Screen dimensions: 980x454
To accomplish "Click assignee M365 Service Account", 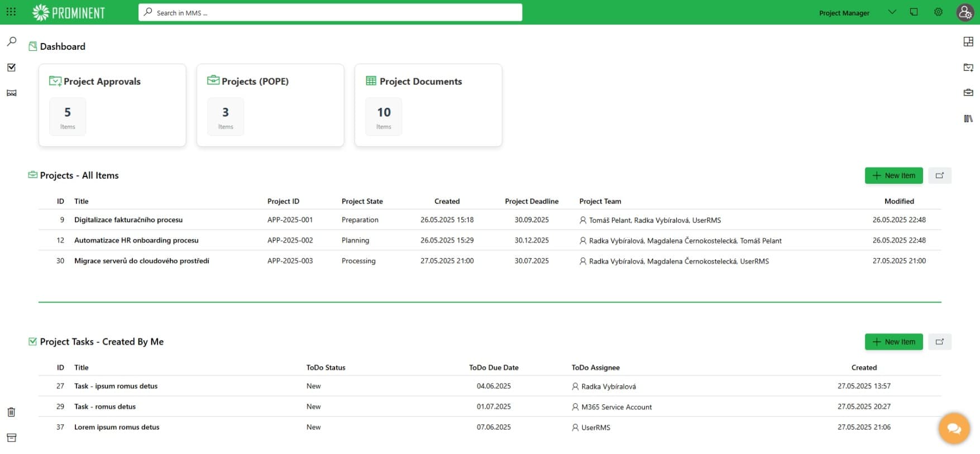I will pyautogui.click(x=616, y=407).
